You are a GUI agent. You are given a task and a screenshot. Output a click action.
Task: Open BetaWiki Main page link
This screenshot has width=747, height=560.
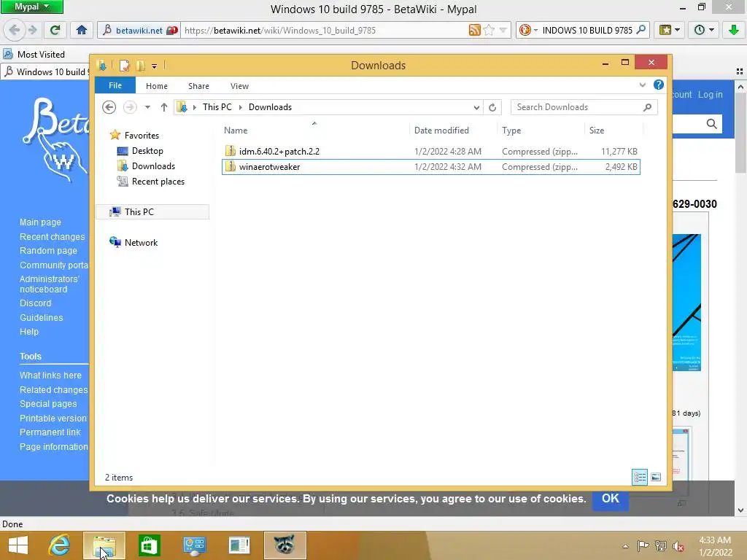coord(41,222)
